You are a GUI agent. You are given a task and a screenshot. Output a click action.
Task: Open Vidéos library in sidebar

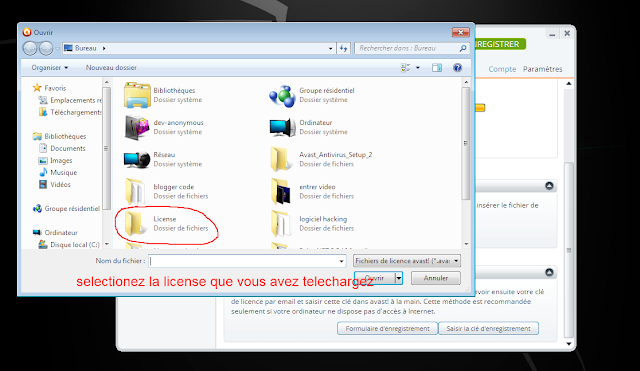(x=55, y=184)
